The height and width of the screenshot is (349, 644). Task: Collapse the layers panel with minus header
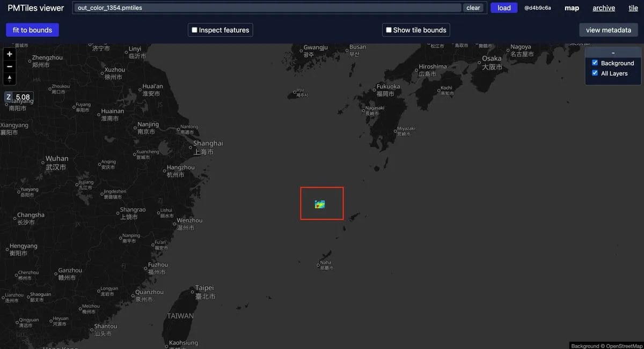point(613,53)
